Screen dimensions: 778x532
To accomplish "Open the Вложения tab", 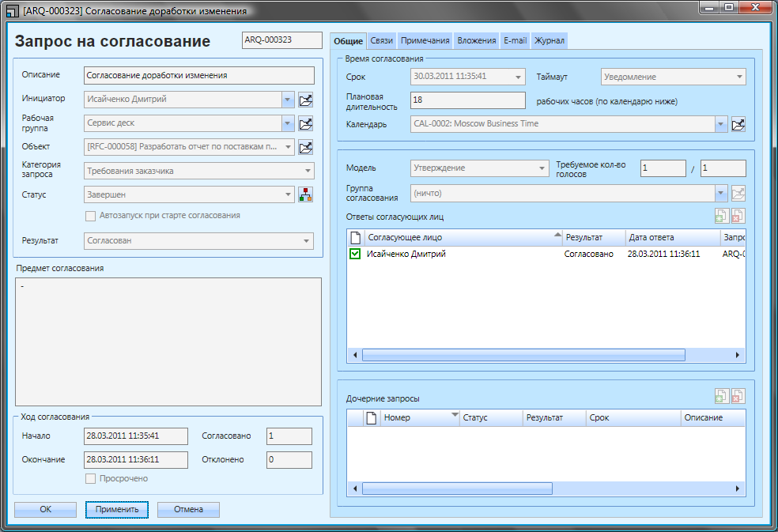I will (x=477, y=40).
